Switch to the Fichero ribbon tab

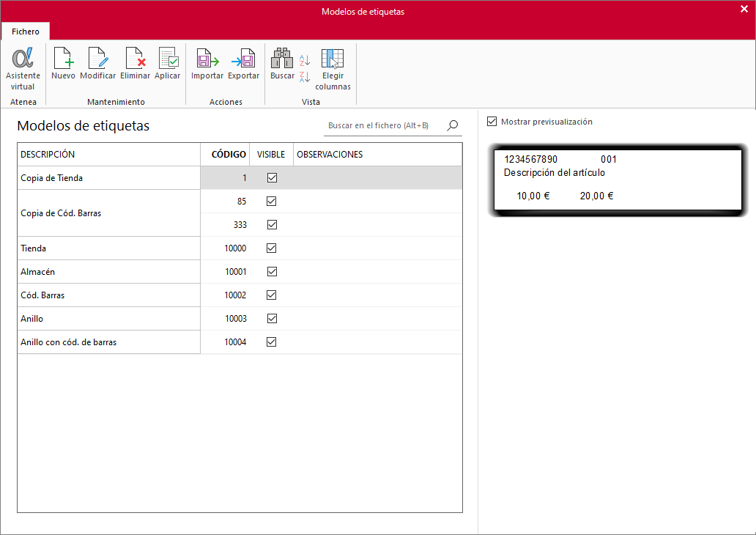(x=26, y=32)
